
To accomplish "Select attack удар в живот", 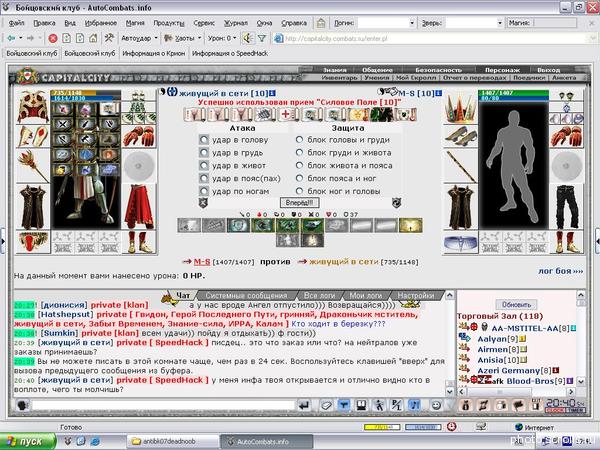I will point(204,165).
